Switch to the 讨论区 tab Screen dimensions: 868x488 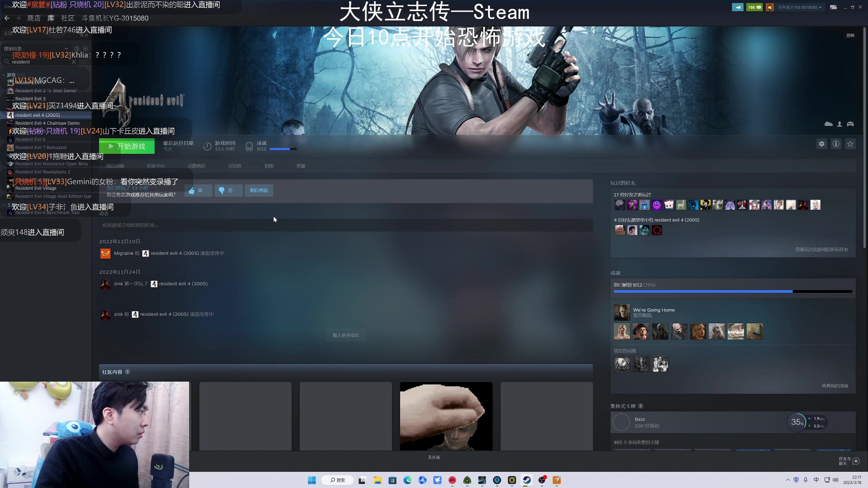pyautogui.click(x=235, y=166)
